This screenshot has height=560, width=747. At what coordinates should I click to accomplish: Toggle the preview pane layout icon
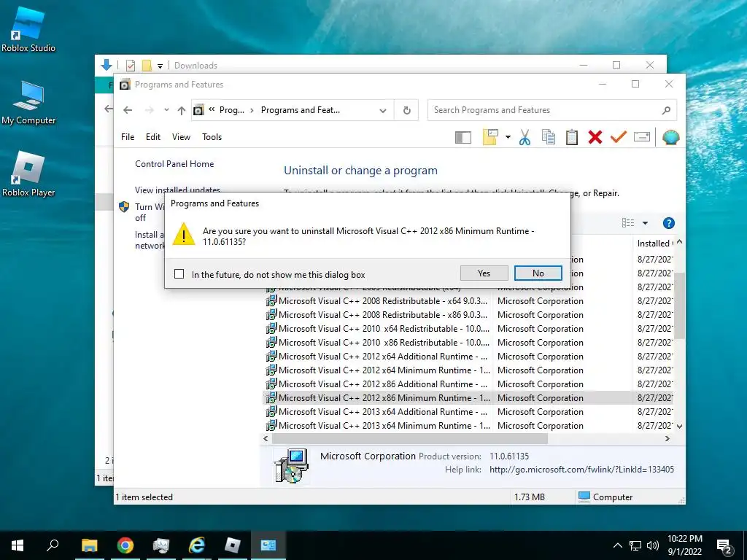coord(463,138)
